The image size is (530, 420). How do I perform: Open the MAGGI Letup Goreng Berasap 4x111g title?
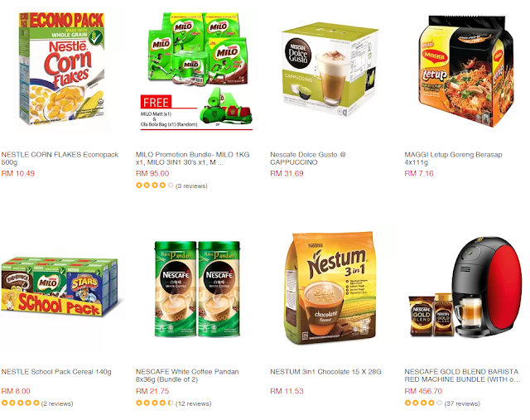point(453,158)
